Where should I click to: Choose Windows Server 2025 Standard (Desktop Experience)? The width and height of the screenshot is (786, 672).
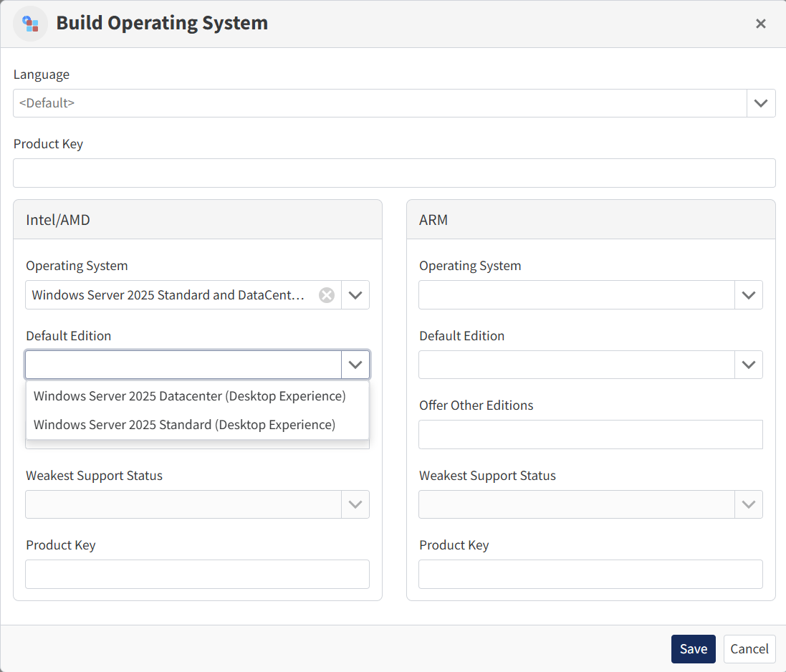click(184, 425)
